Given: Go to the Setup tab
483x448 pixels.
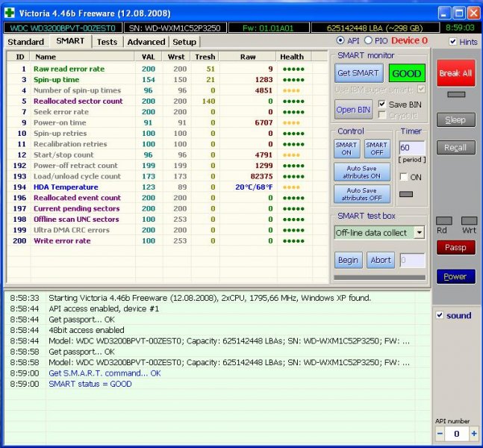Looking at the screenshot, I should 184,42.
